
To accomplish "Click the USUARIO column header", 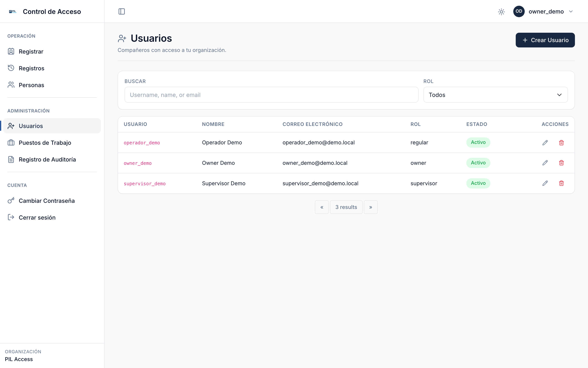I will pos(135,124).
